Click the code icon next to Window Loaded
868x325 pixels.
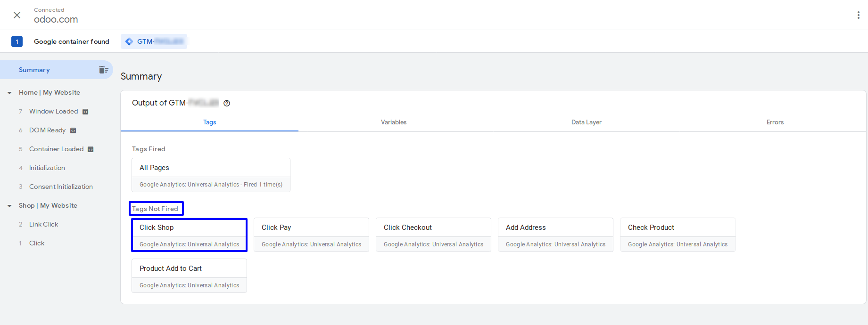click(x=85, y=112)
